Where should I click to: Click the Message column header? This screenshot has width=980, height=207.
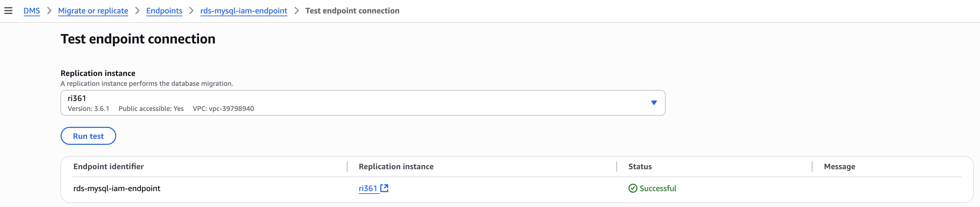839,167
